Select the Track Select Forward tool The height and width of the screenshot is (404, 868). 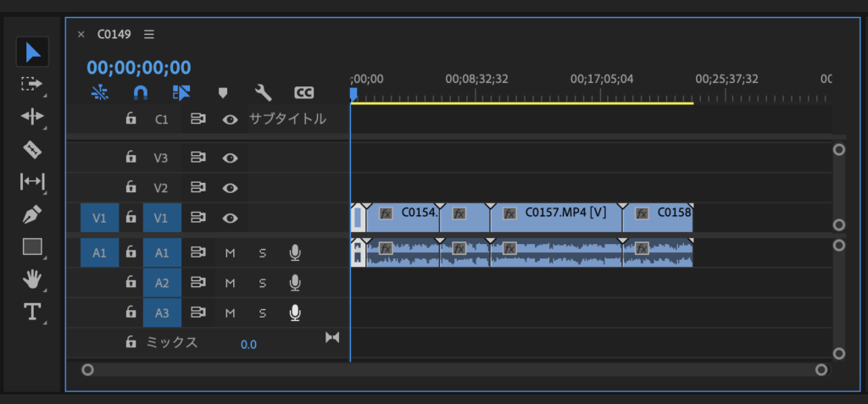(x=32, y=85)
